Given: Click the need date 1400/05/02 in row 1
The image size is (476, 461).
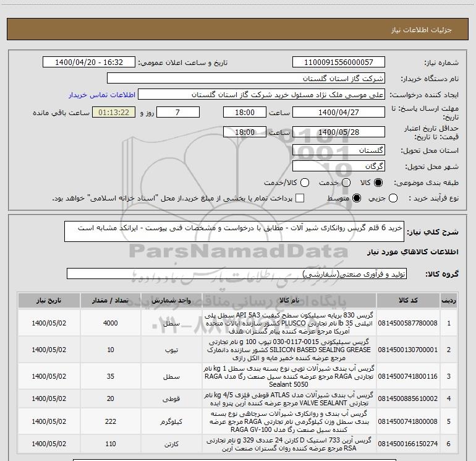Looking at the screenshot, I should click(49, 323).
